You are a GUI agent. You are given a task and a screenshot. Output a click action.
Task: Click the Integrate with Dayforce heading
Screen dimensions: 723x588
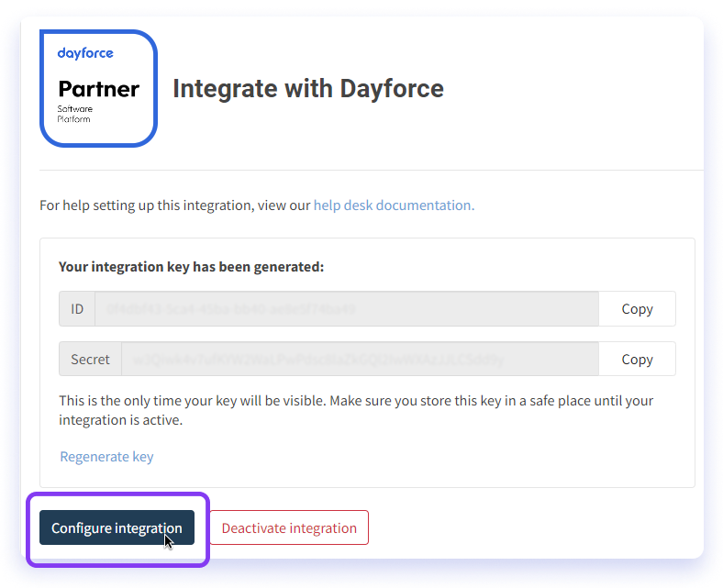(x=308, y=89)
